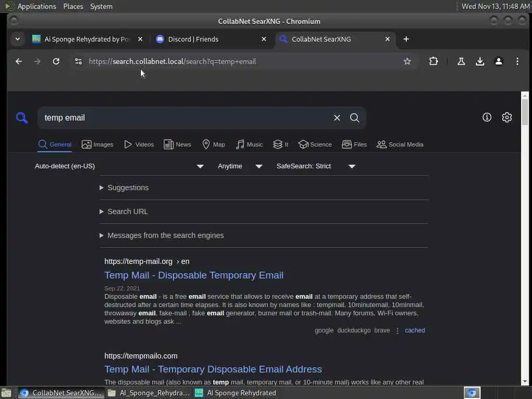Switch to Ai Sponge Rehydrated tab
This screenshot has height=399, width=532.
tap(87, 39)
